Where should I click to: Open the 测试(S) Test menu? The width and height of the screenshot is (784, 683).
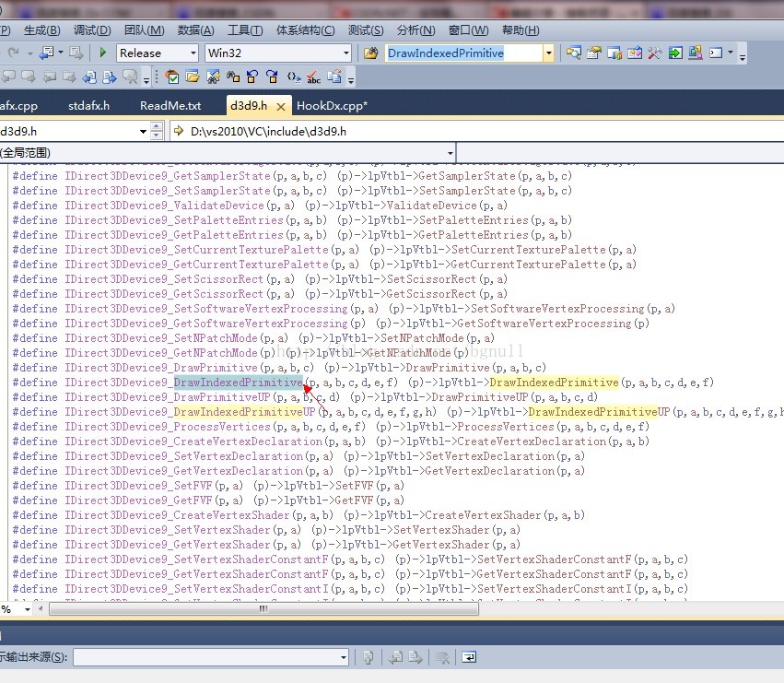[x=366, y=30]
